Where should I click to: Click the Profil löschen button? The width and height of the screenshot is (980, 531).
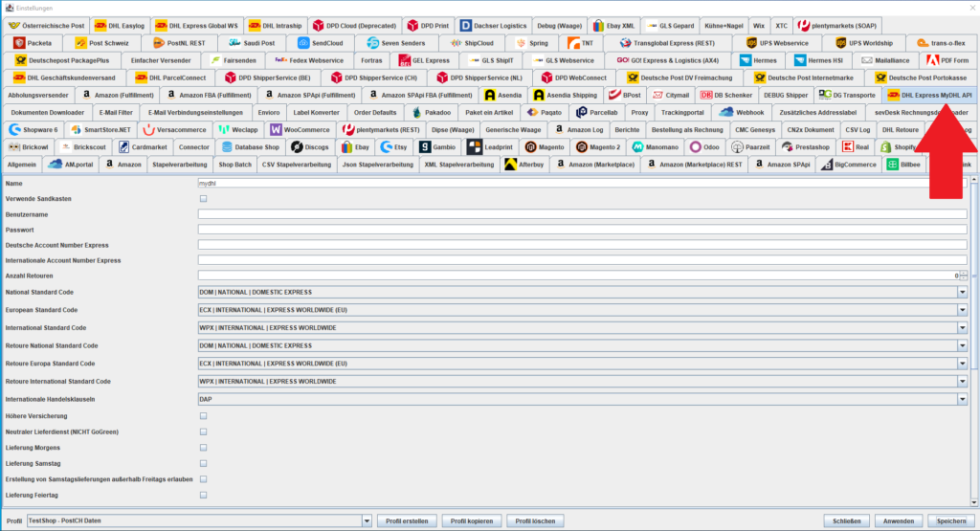[535, 521]
